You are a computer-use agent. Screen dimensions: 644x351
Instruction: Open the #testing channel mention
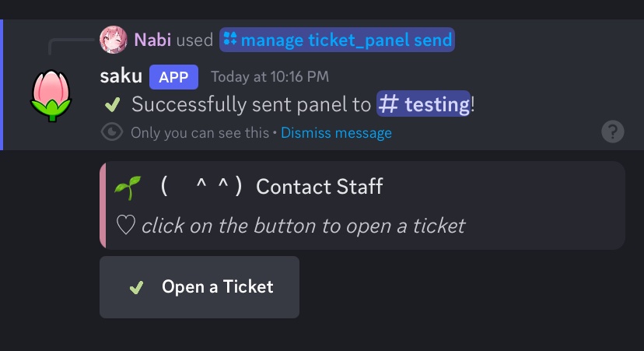coord(424,104)
